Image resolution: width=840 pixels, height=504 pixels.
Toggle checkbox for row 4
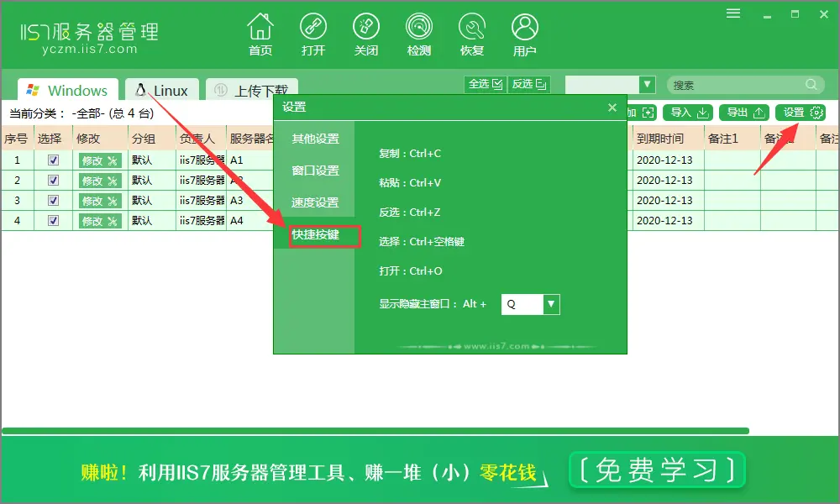(53, 221)
